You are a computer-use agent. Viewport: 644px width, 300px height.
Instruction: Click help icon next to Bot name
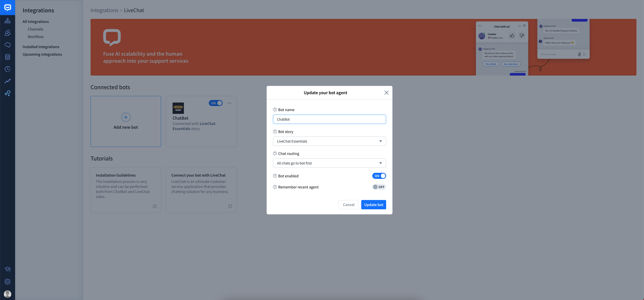[x=275, y=110]
